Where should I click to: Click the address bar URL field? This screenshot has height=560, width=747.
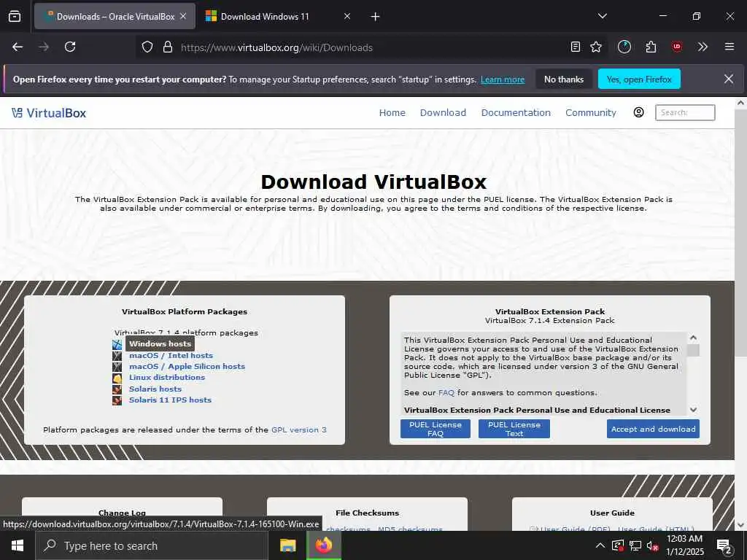[371, 47]
